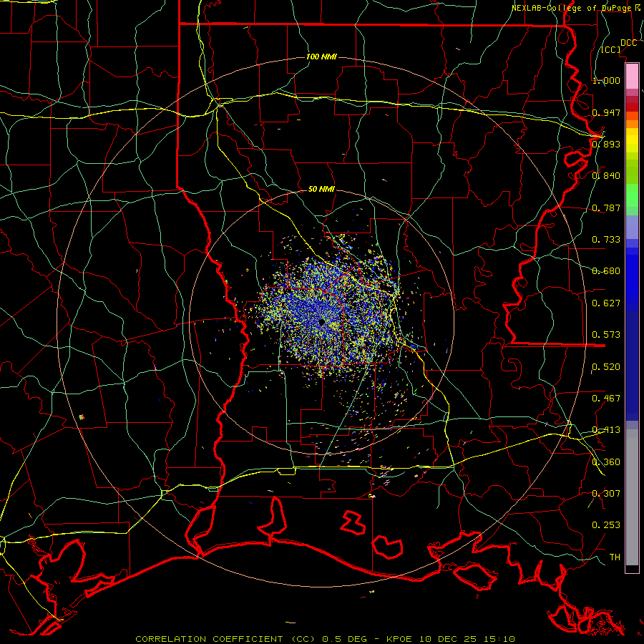Click the 0.360 scale value
This screenshot has width=644, height=644.
coord(606,462)
